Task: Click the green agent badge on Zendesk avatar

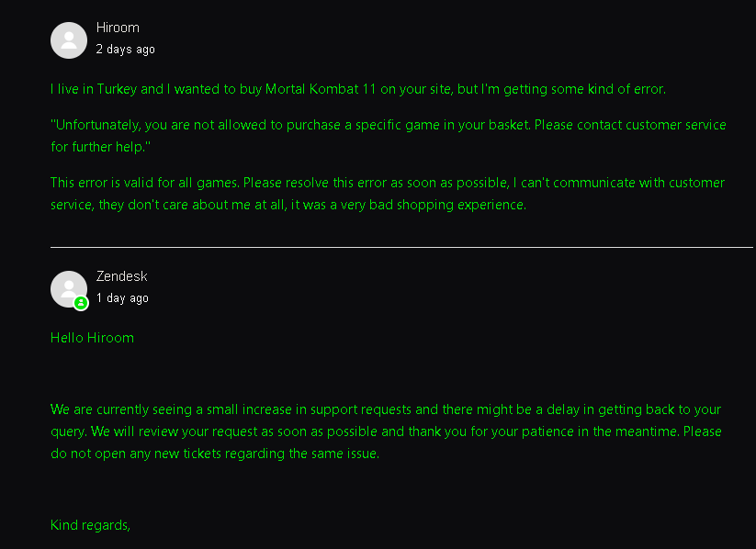Action: (x=81, y=302)
